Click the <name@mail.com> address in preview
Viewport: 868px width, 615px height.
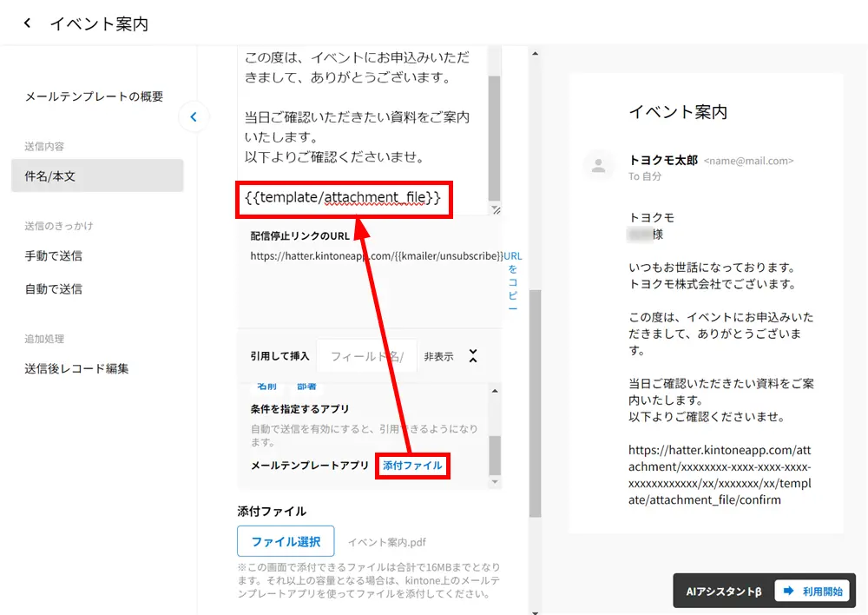coord(748,161)
